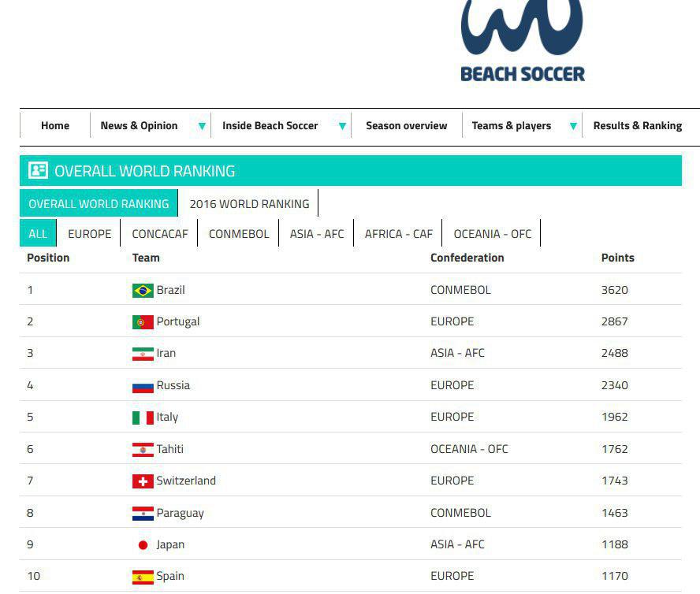
Task: Open Results & Ranking menu
Action: pyautogui.click(x=638, y=126)
